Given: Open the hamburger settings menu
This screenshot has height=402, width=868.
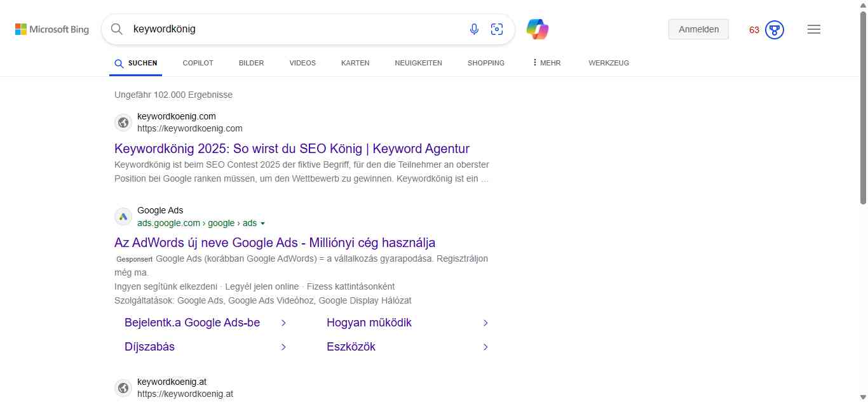Looking at the screenshot, I should click(814, 29).
